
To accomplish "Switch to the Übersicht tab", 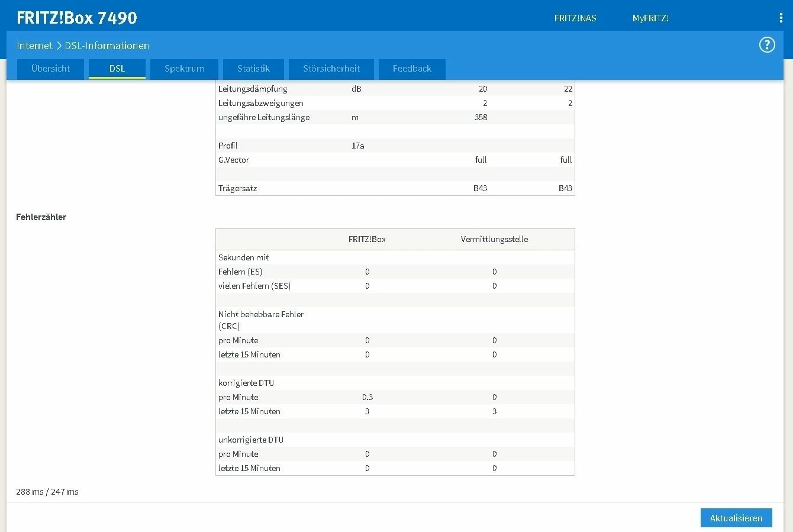I will tap(51, 69).
